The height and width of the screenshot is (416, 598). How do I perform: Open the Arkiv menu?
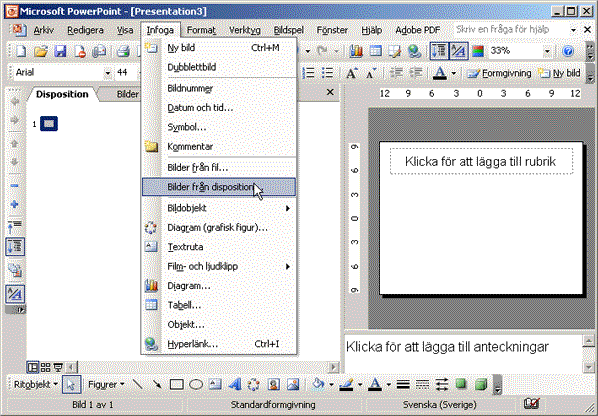pos(43,30)
